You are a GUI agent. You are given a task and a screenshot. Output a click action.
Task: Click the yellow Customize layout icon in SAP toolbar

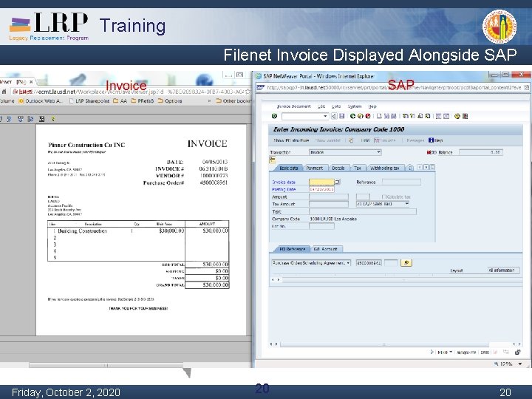(x=457, y=116)
